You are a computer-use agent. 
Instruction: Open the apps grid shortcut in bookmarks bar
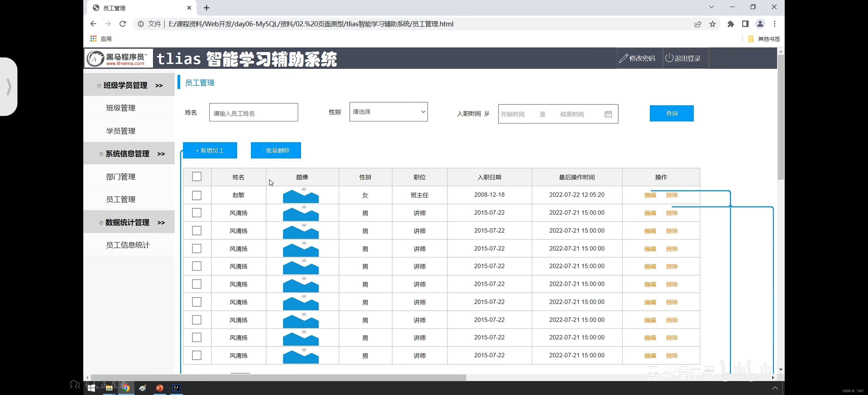coord(93,39)
